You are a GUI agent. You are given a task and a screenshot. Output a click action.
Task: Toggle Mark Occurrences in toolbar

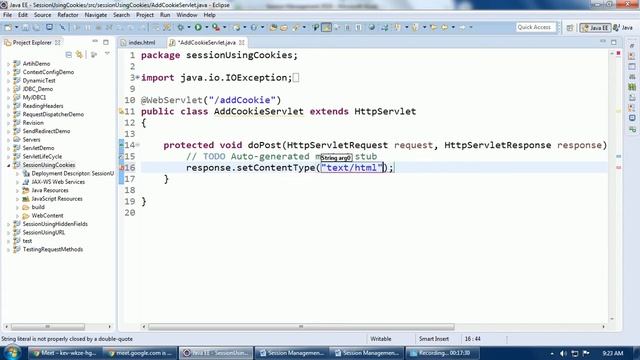327,27
